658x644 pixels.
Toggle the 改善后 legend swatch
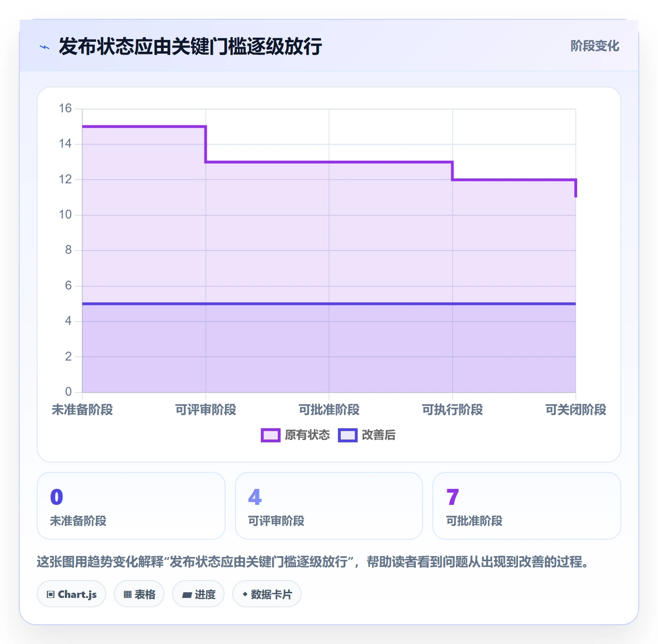(348, 435)
